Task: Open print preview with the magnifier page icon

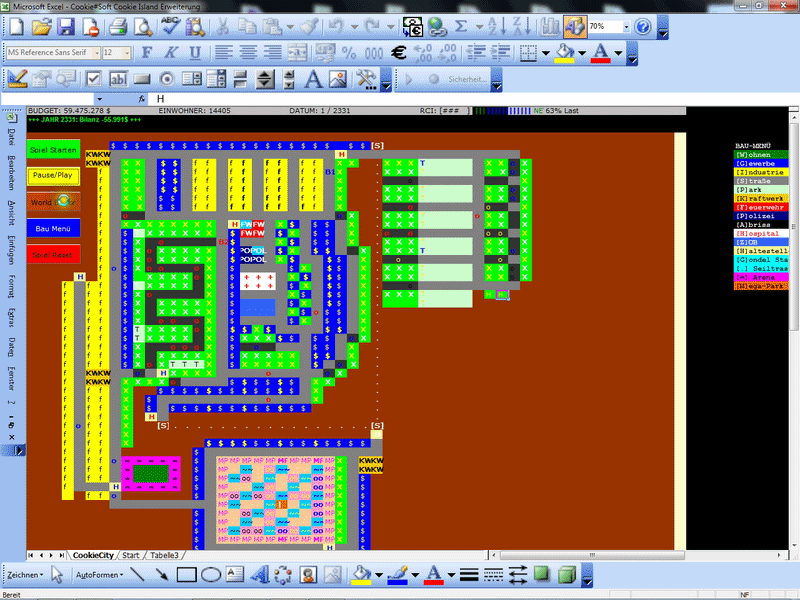Action: tap(143, 27)
